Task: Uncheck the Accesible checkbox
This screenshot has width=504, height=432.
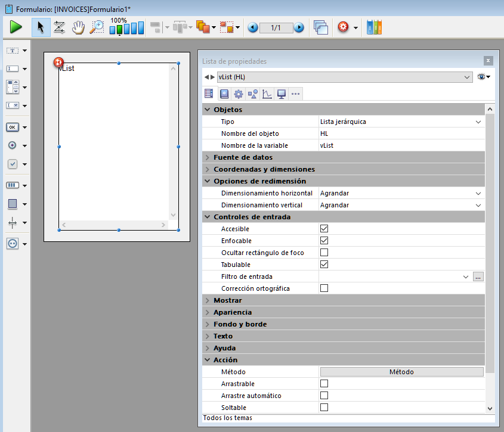Action: [324, 229]
